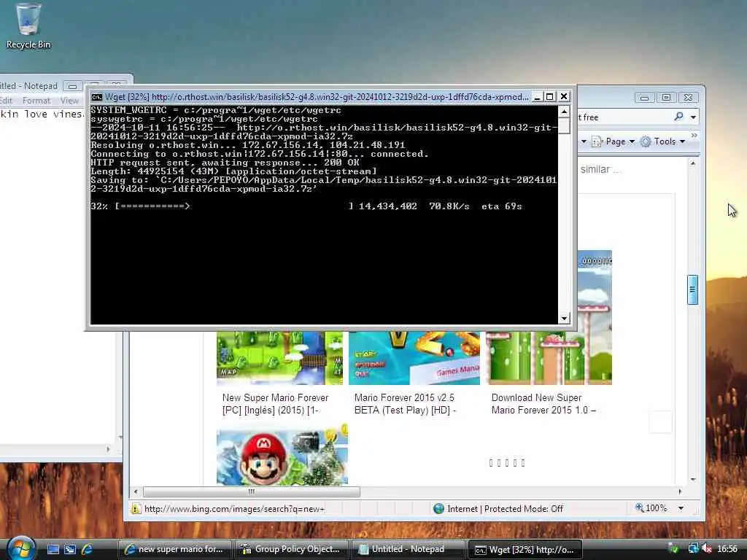Click the green tray icon
747x560 pixels.
[x=673, y=549]
